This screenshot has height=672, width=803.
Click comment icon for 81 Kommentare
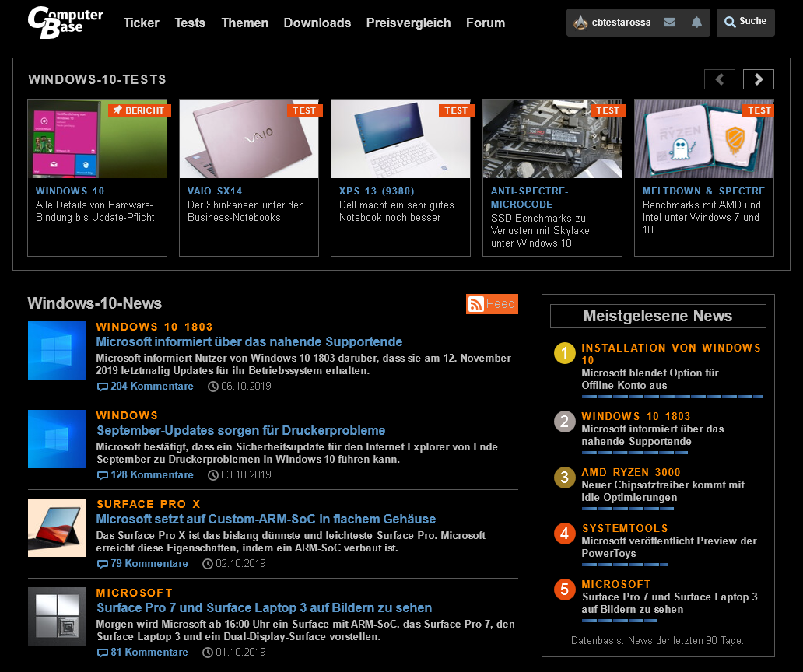103,653
